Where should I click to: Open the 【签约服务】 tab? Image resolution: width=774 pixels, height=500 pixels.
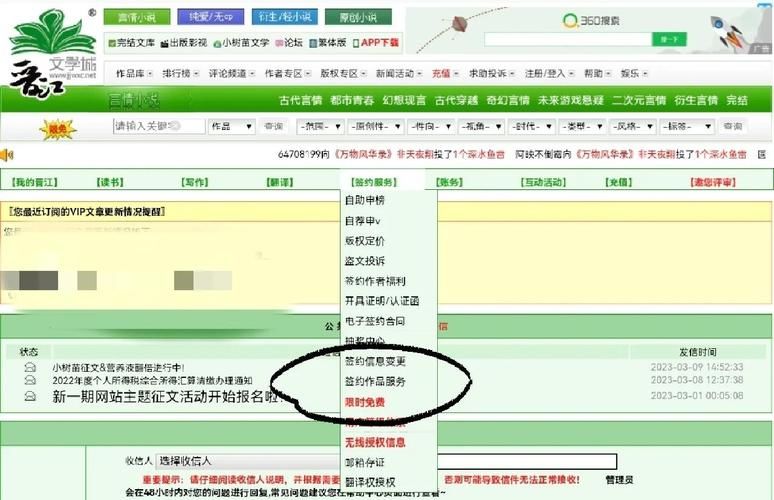click(x=374, y=182)
